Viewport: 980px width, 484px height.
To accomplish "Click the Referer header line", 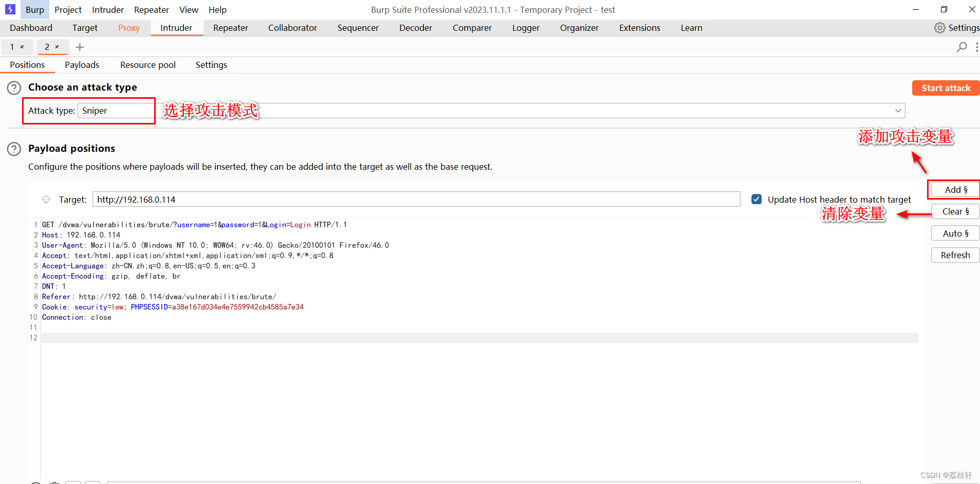I will [x=159, y=297].
